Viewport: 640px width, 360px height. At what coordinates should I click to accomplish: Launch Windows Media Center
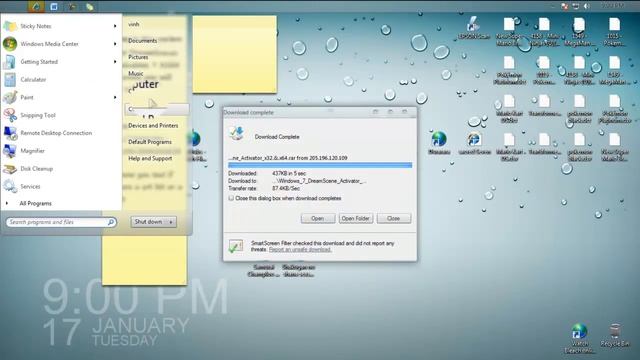pos(49,44)
